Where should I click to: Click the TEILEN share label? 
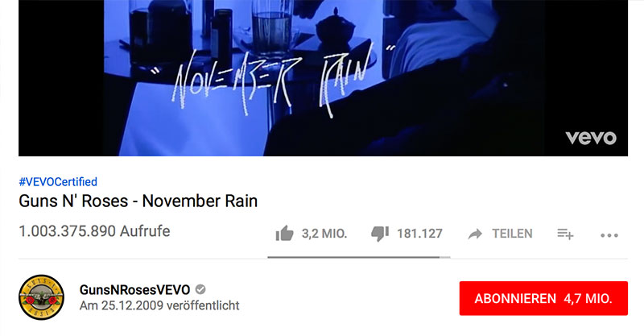pos(512,234)
